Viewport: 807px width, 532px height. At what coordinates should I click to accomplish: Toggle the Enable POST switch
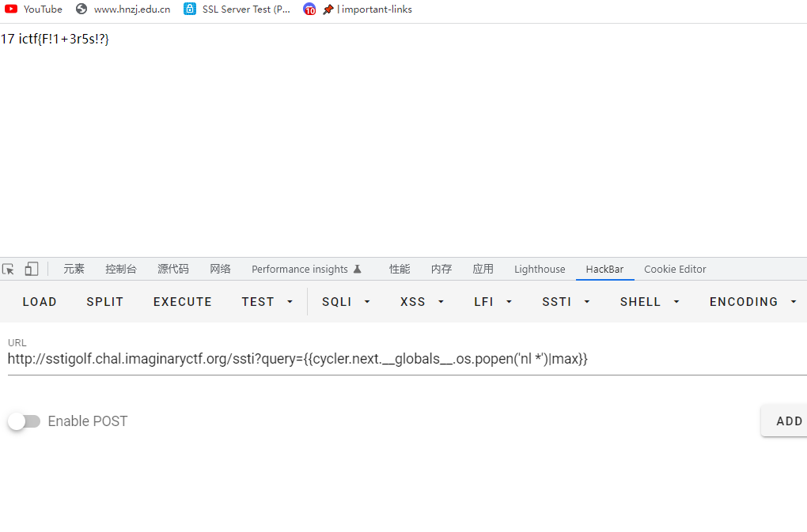25,421
